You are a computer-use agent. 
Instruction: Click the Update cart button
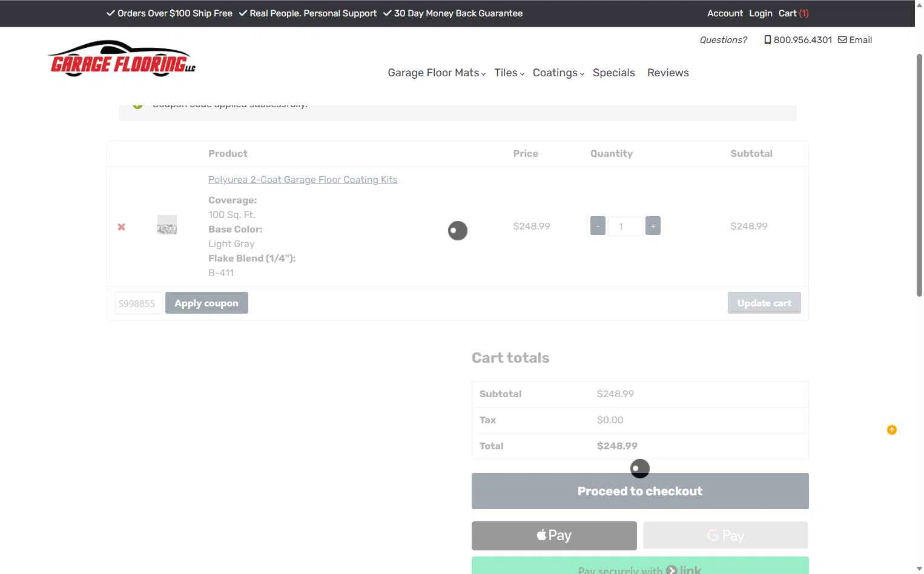(x=764, y=303)
